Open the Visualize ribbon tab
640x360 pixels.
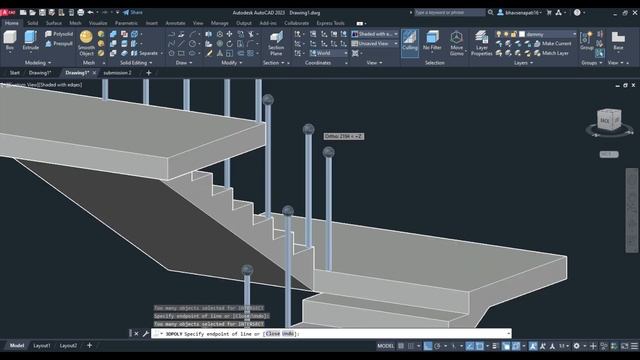click(x=98, y=23)
